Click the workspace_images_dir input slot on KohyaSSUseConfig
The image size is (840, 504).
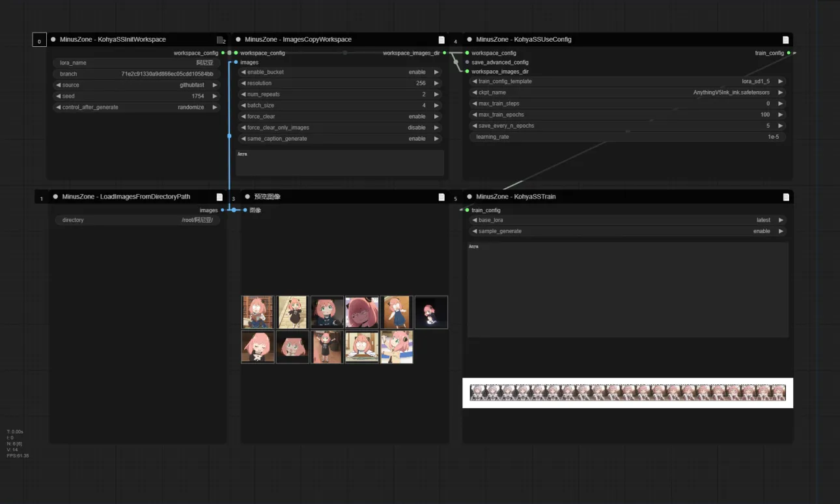[x=467, y=72]
